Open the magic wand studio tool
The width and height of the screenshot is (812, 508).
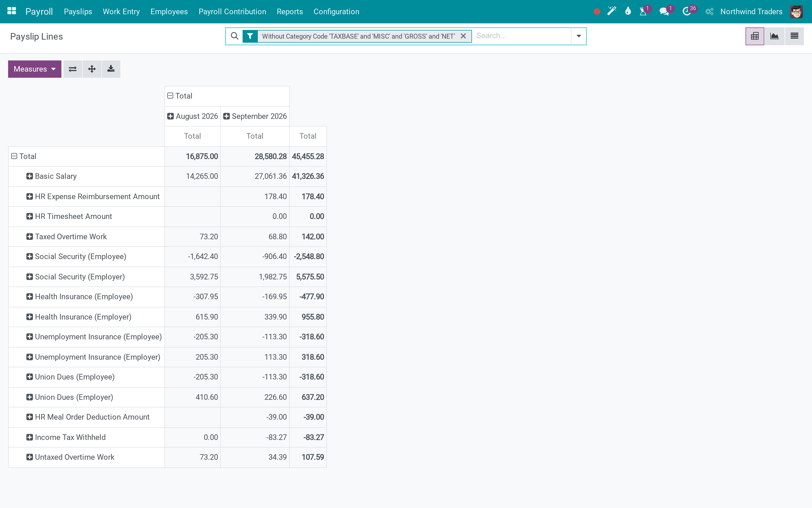[612, 11]
